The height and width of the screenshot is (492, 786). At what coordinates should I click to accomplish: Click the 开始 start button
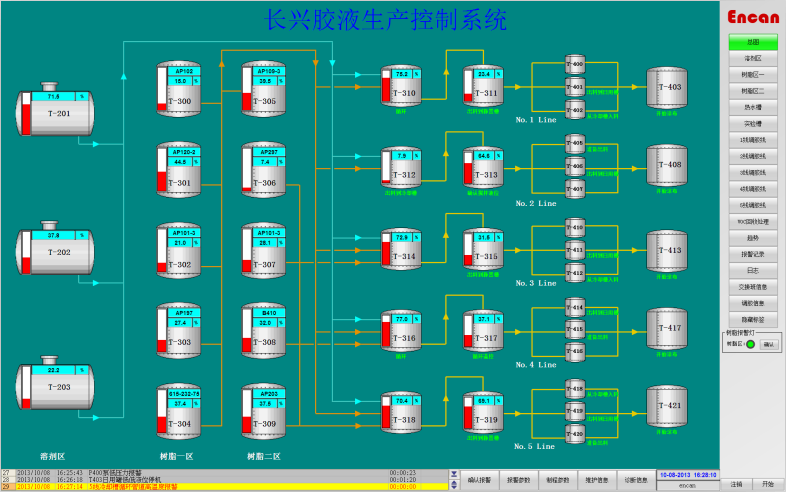pyautogui.click(x=768, y=484)
